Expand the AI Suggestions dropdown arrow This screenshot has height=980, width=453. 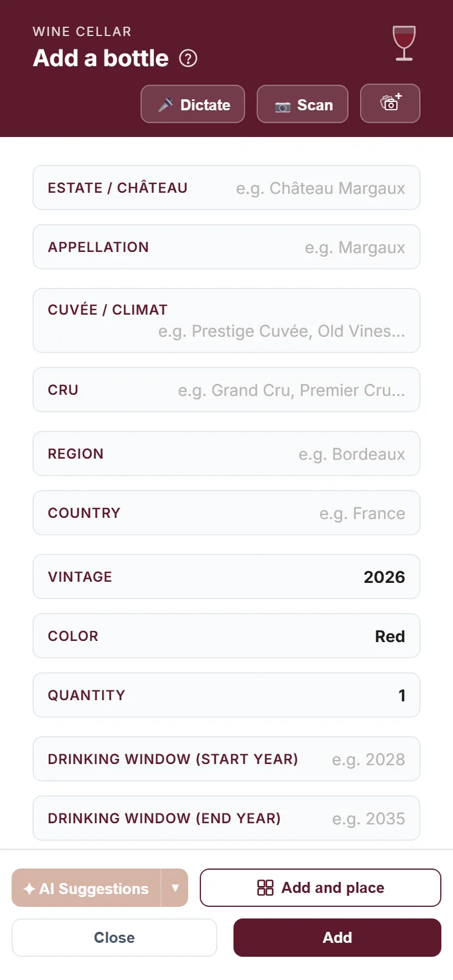pyautogui.click(x=175, y=888)
